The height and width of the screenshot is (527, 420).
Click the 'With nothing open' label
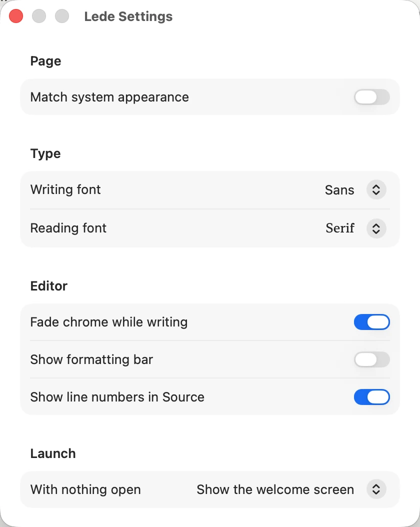85,489
